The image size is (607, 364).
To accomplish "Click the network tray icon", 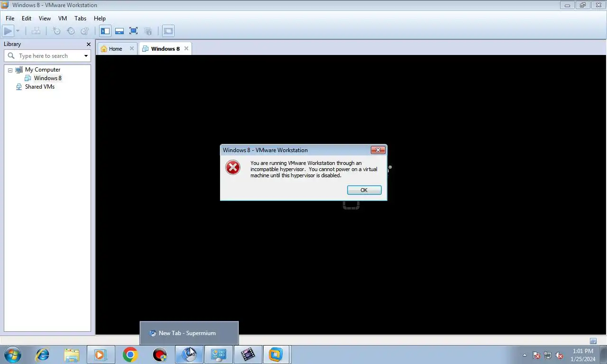I will pyautogui.click(x=548, y=355).
